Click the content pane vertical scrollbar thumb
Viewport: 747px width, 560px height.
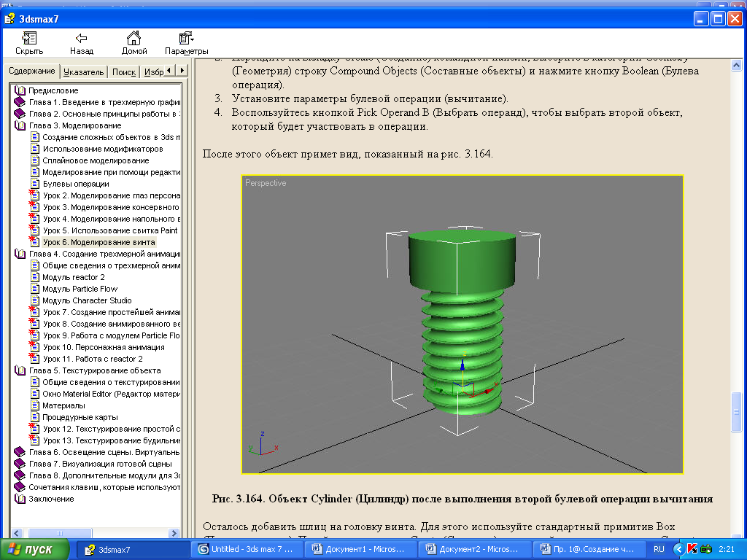point(736,411)
